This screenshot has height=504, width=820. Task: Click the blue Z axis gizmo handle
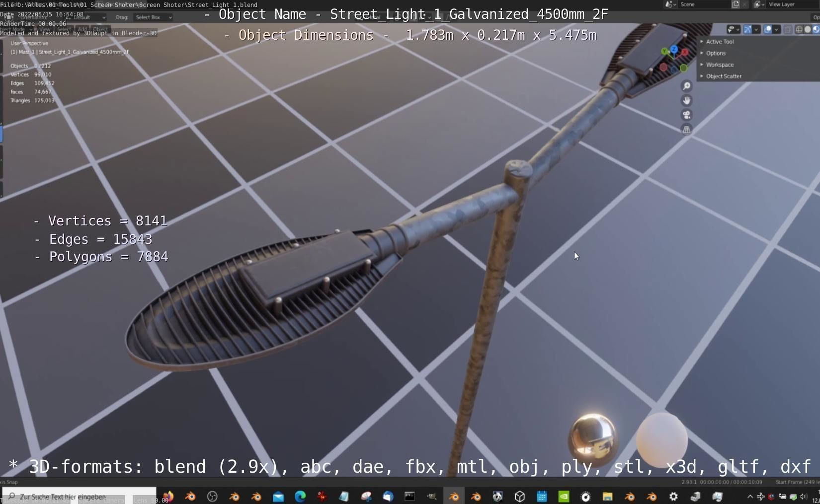[x=674, y=49]
